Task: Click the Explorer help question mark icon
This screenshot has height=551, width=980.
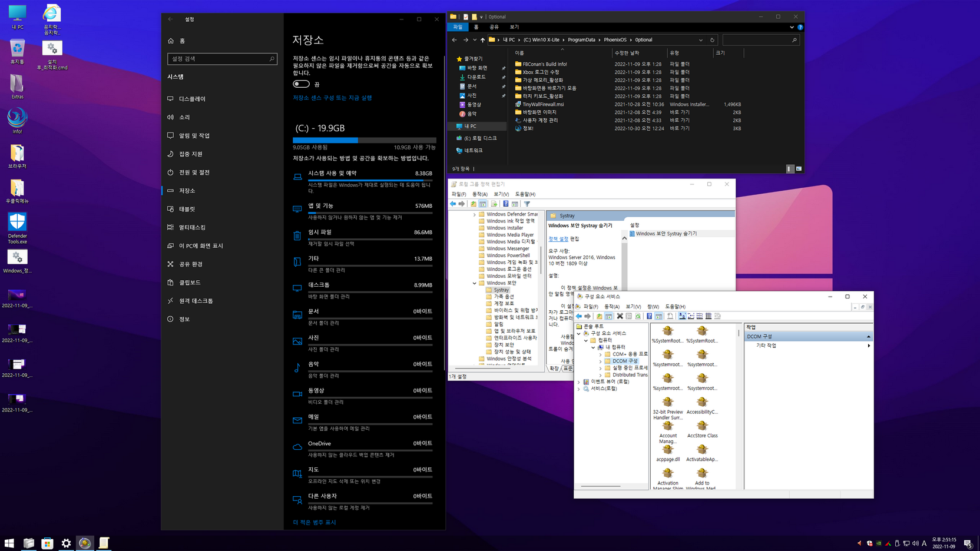Action: pyautogui.click(x=800, y=27)
